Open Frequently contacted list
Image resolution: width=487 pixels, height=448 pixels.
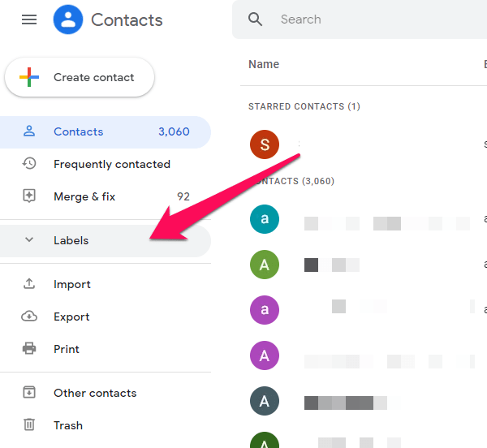click(x=112, y=164)
